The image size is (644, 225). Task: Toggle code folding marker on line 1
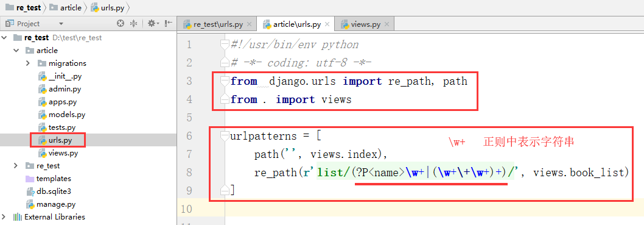[224, 45]
